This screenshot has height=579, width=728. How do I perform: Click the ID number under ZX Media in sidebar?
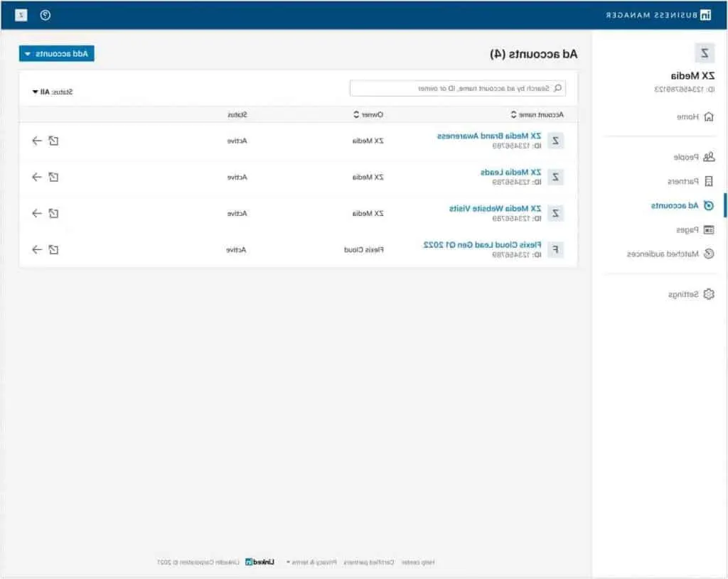(x=685, y=89)
